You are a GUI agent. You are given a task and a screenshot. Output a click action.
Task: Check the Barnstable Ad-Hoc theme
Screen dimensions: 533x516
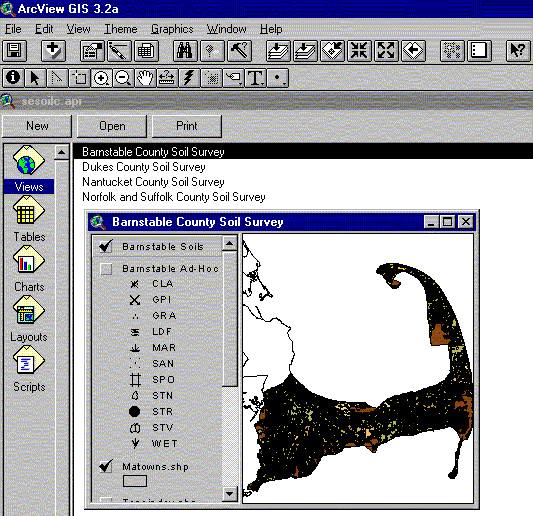106,269
